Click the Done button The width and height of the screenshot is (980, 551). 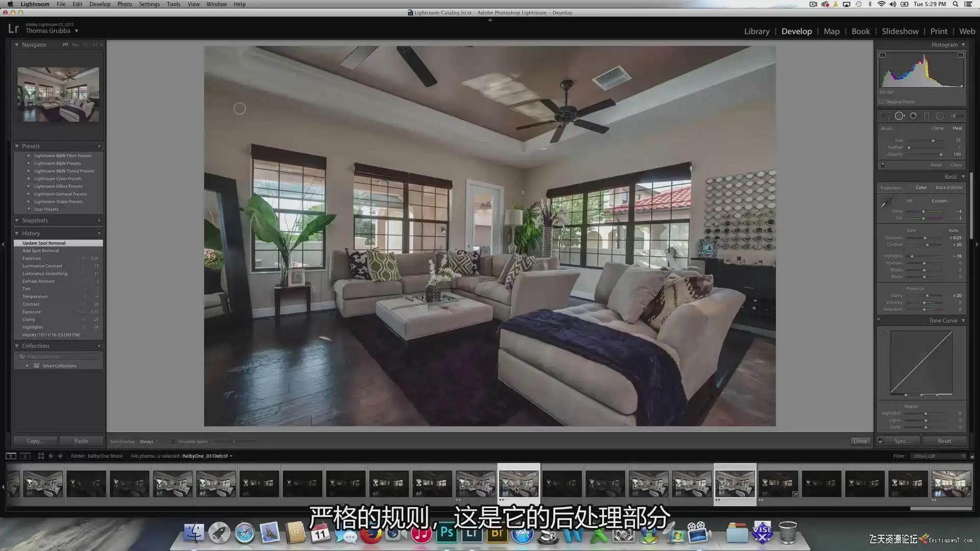860,441
